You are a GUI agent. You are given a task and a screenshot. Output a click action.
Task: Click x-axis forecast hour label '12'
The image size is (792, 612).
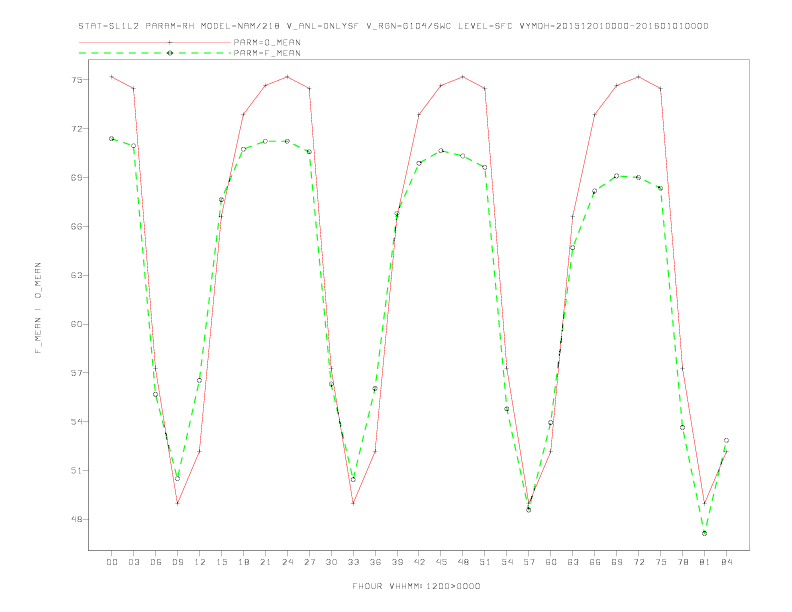pos(200,562)
